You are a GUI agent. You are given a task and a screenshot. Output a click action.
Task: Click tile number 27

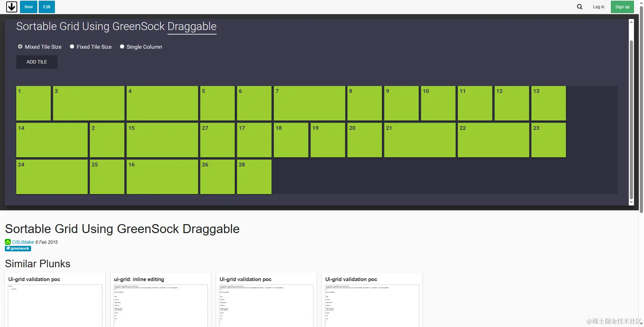tap(218, 140)
